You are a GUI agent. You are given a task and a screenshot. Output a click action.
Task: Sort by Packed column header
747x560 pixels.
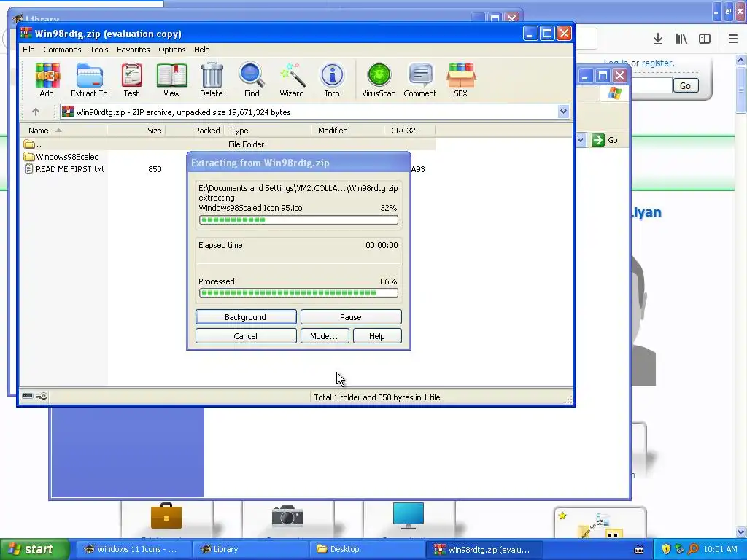coord(194,131)
